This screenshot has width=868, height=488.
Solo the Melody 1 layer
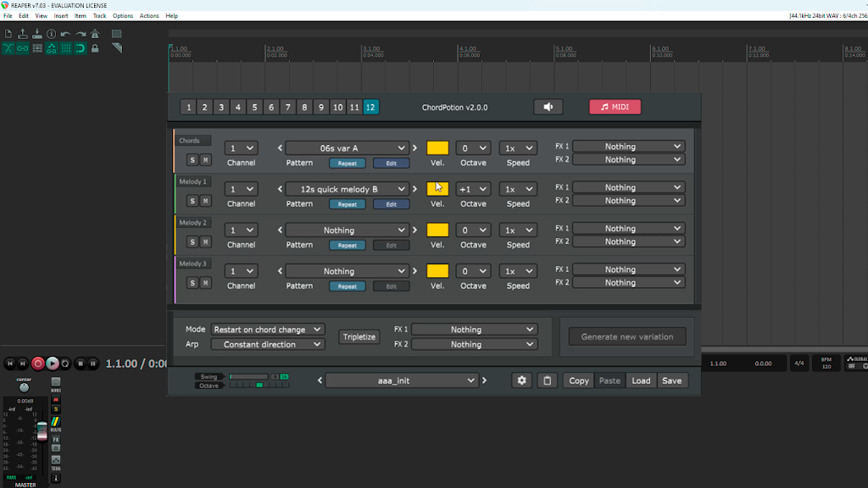tap(192, 201)
